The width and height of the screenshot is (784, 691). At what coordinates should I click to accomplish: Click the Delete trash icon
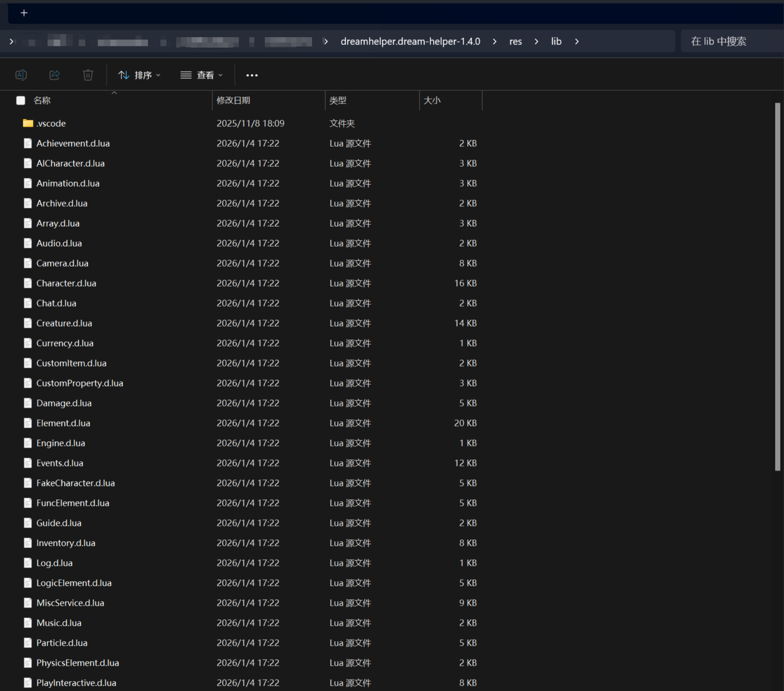coord(88,75)
